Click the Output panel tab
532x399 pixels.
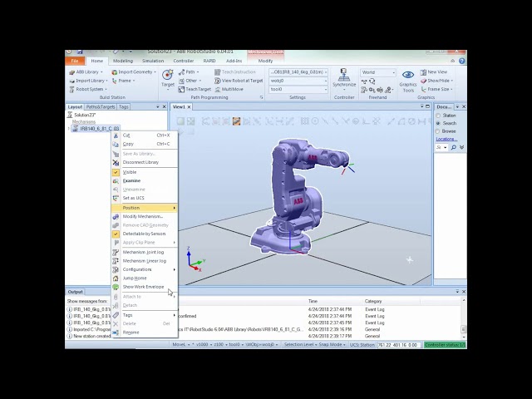75,292
